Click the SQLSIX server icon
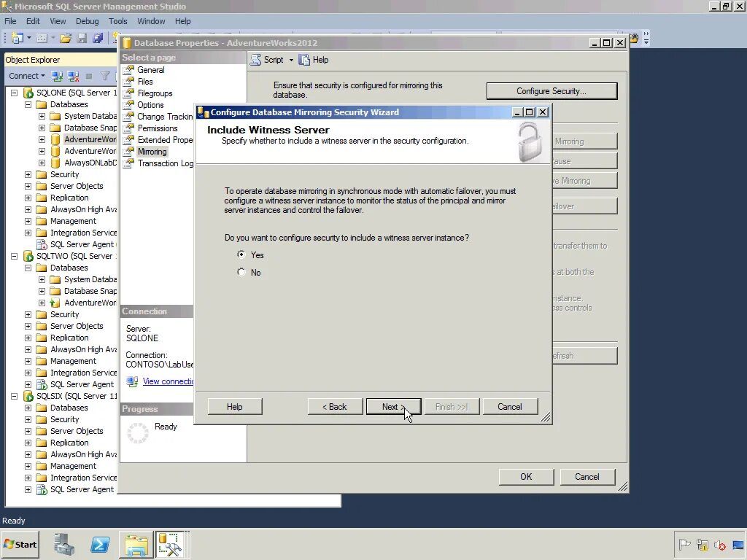The width and height of the screenshot is (747, 560). [x=28, y=396]
